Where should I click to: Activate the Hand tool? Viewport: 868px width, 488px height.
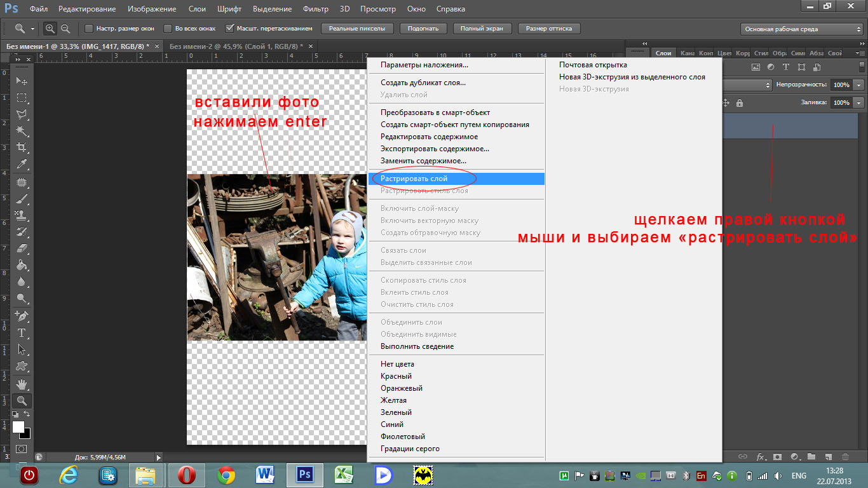[x=22, y=384]
